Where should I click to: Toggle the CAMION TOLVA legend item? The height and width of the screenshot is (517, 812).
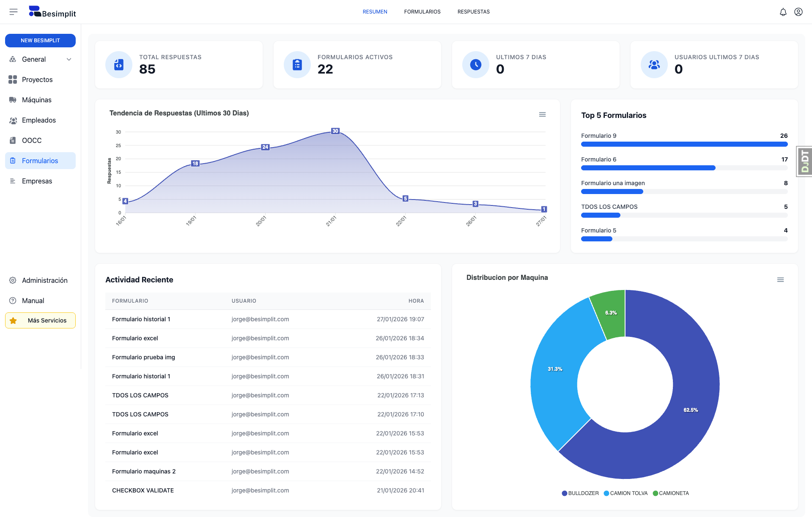pos(625,493)
